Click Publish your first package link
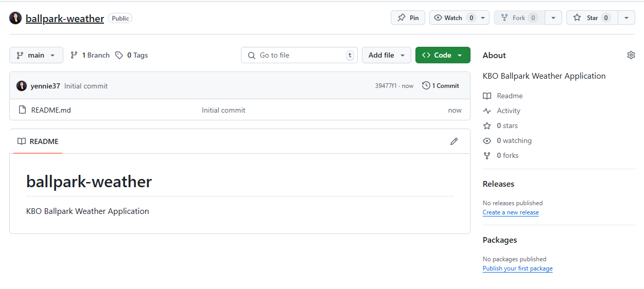Image resolution: width=644 pixels, height=289 pixels. pyautogui.click(x=517, y=268)
